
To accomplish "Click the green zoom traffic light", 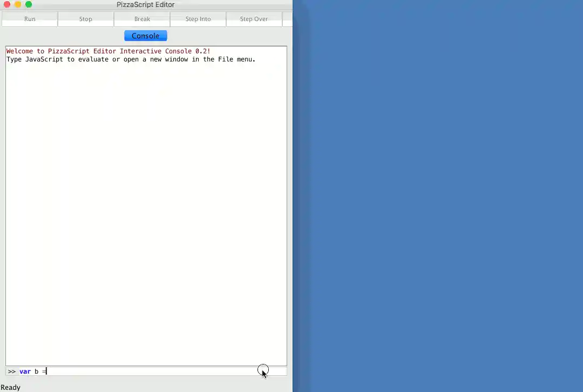I will coord(29,4).
